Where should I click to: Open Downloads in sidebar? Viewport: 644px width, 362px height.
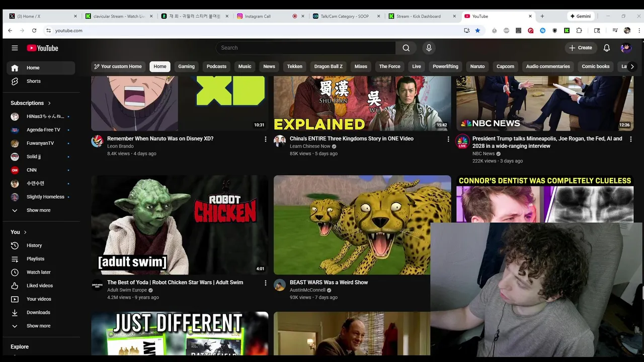[x=41, y=312]
